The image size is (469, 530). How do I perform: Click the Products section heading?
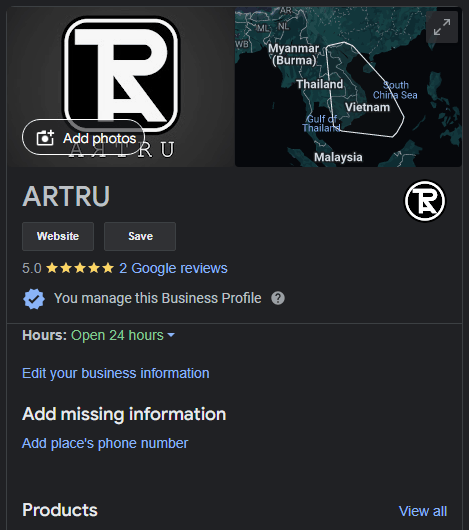click(x=60, y=510)
